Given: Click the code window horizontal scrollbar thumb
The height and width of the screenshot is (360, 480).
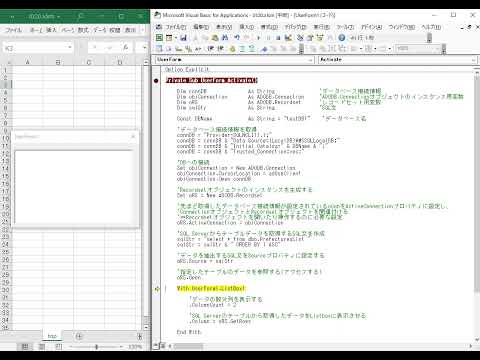Looking at the screenshot, I should [x=188, y=346].
